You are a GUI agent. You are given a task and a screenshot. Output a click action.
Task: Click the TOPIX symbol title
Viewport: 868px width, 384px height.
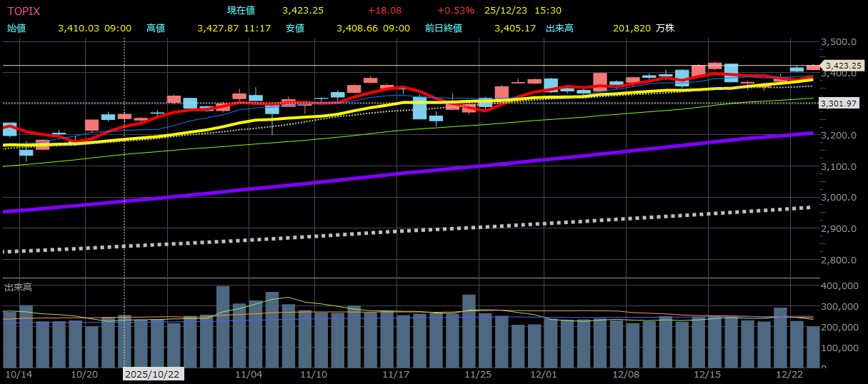[24, 11]
